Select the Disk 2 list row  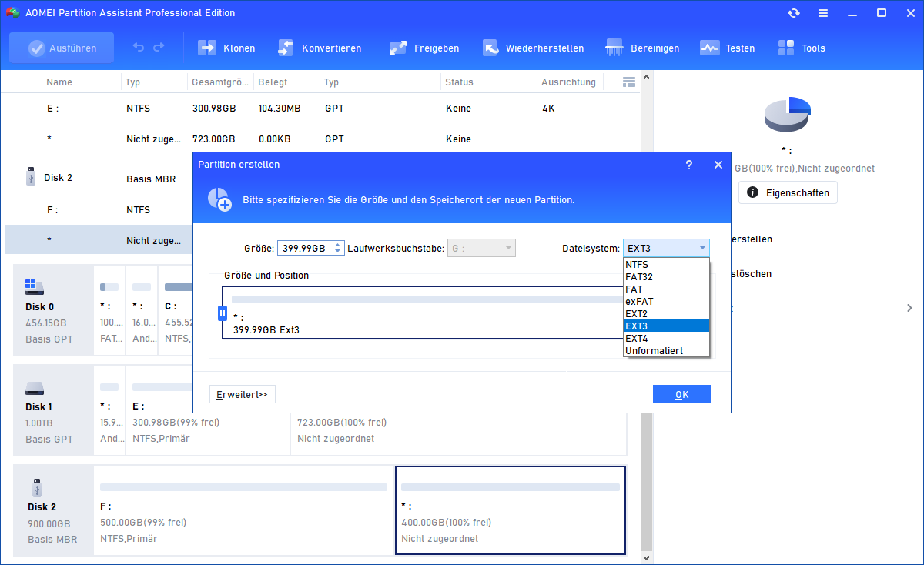pos(99,179)
